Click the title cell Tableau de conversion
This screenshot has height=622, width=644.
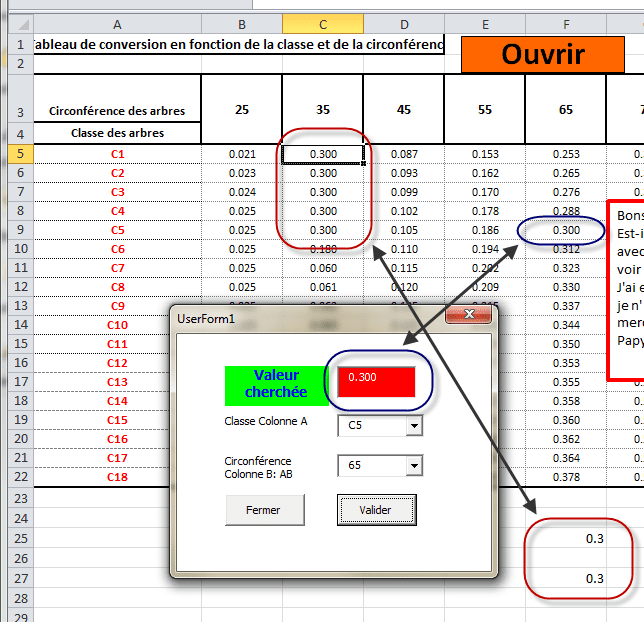[x=239, y=44]
